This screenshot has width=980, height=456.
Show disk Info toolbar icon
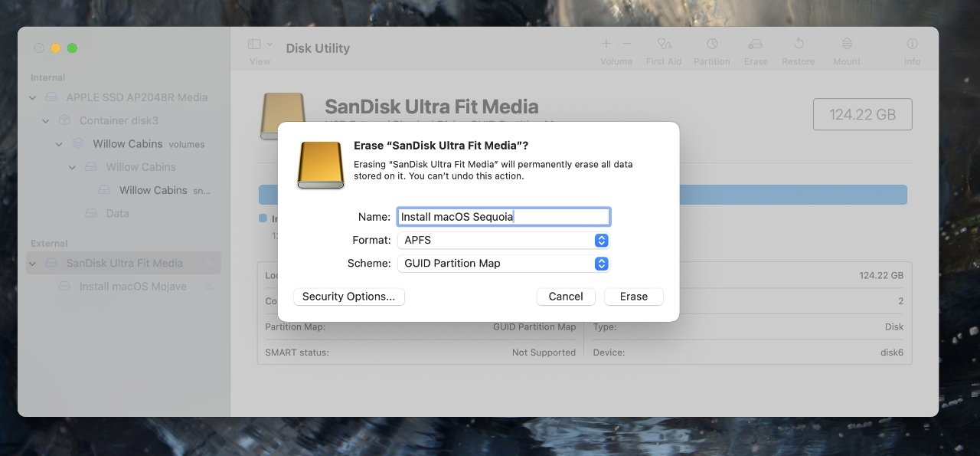pos(912,44)
